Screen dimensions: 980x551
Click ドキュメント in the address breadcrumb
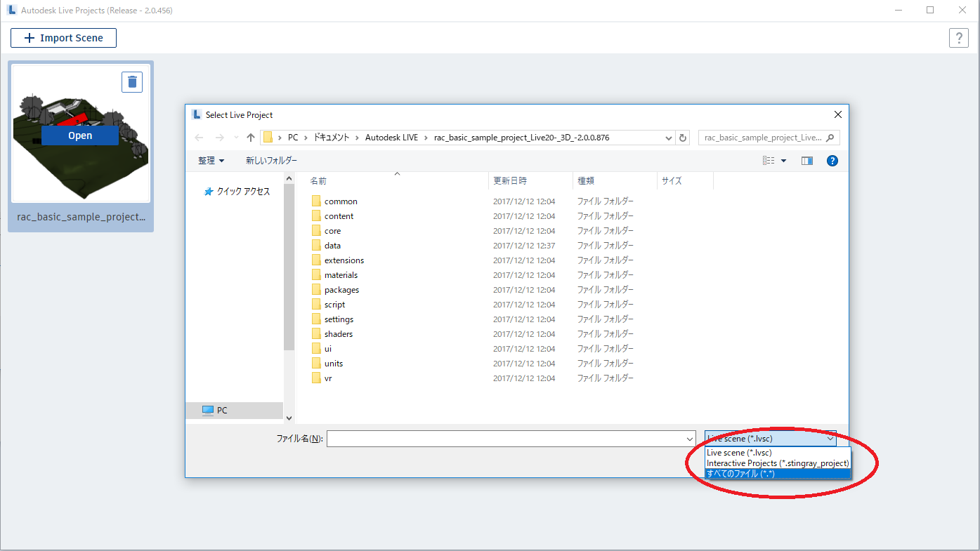[x=331, y=138]
